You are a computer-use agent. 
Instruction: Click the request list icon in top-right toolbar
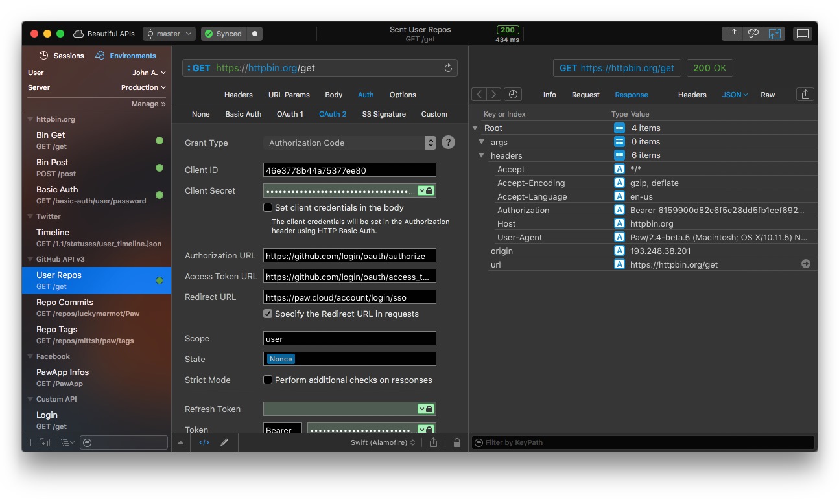(732, 34)
